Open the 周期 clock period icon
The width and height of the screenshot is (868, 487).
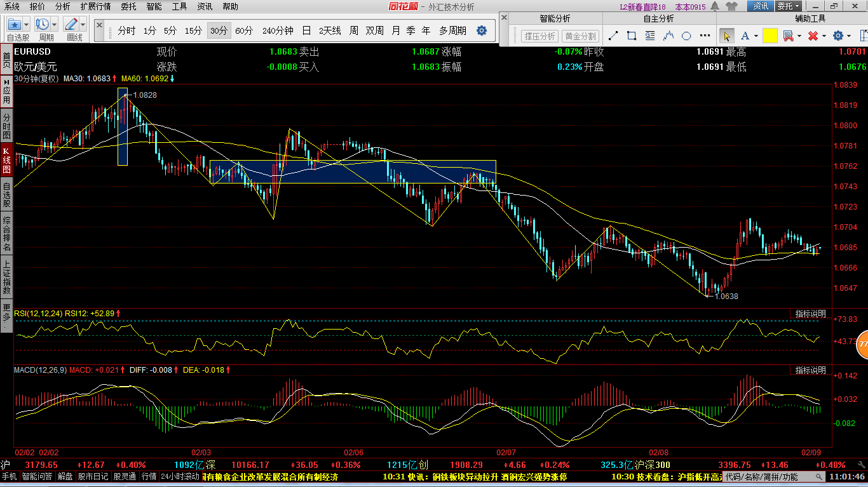point(43,24)
